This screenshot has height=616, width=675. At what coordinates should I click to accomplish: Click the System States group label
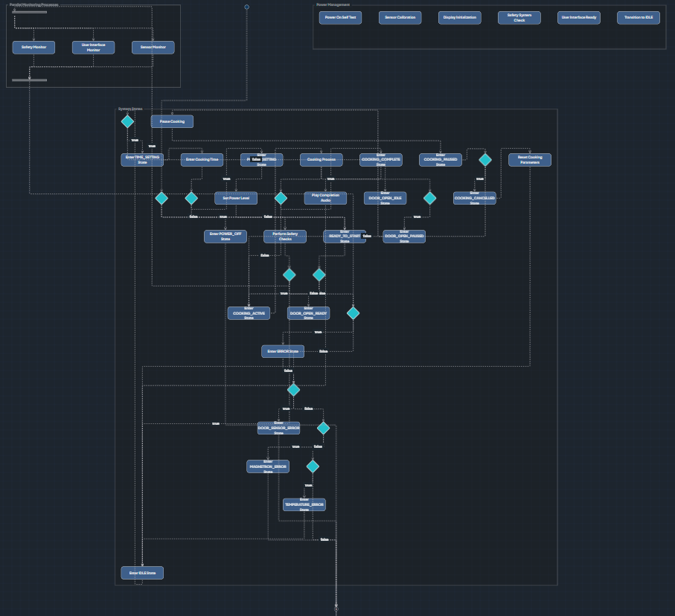click(x=130, y=109)
